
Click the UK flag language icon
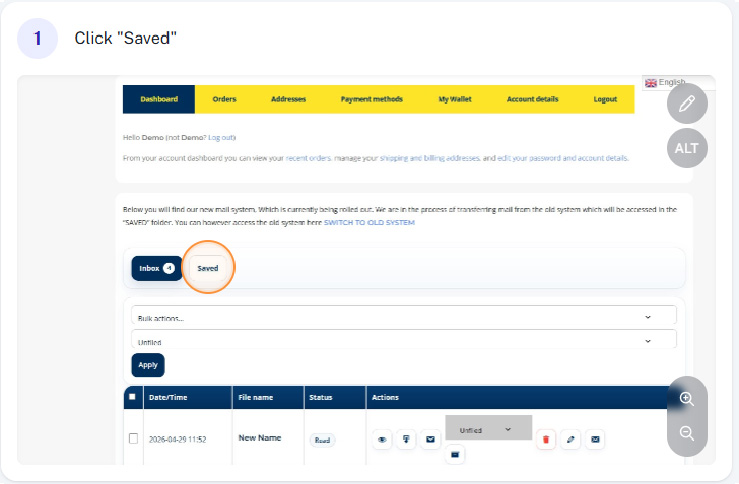(x=651, y=83)
